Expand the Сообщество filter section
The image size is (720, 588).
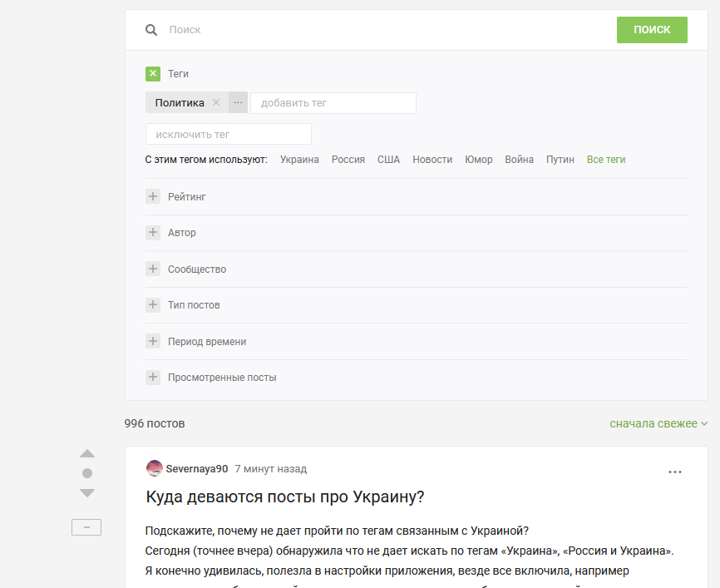point(153,269)
